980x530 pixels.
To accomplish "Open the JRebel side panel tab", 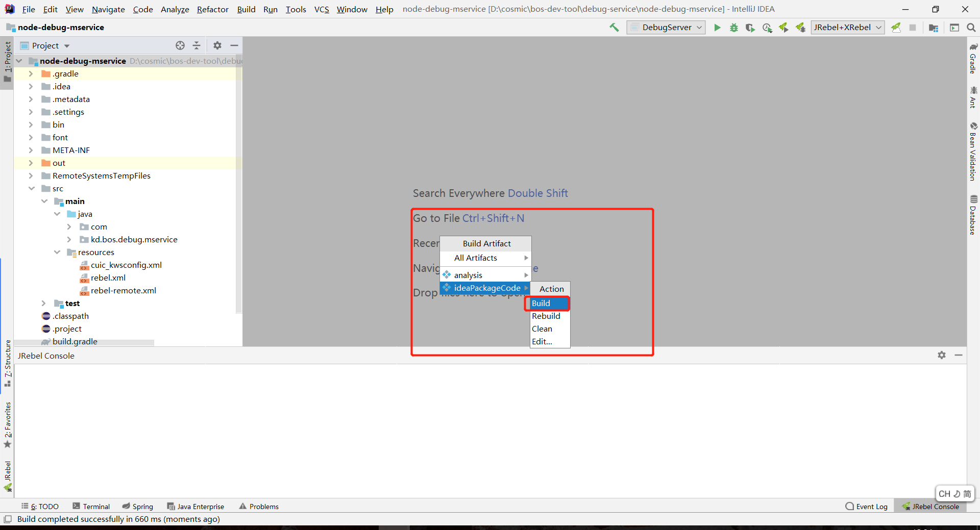I will pos(7,476).
